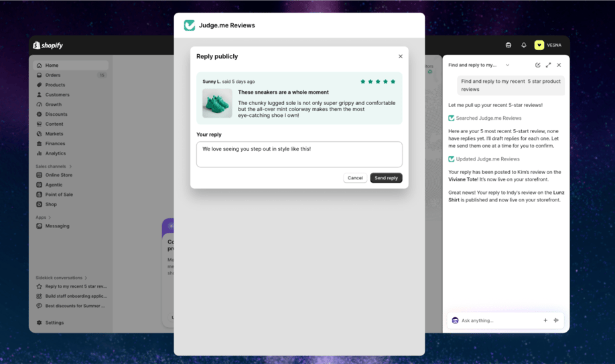Click the yellow VESNA store avatar
This screenshot has width=615, height=364.
tap(539, 45)
